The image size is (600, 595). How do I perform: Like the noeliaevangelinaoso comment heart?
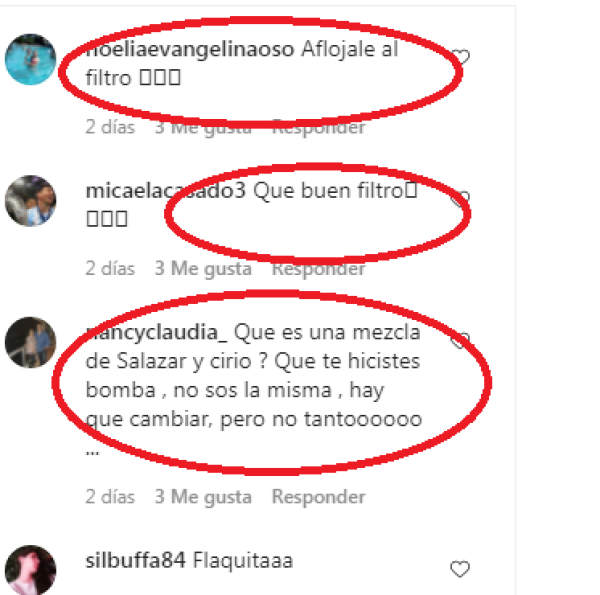[460, 57]
